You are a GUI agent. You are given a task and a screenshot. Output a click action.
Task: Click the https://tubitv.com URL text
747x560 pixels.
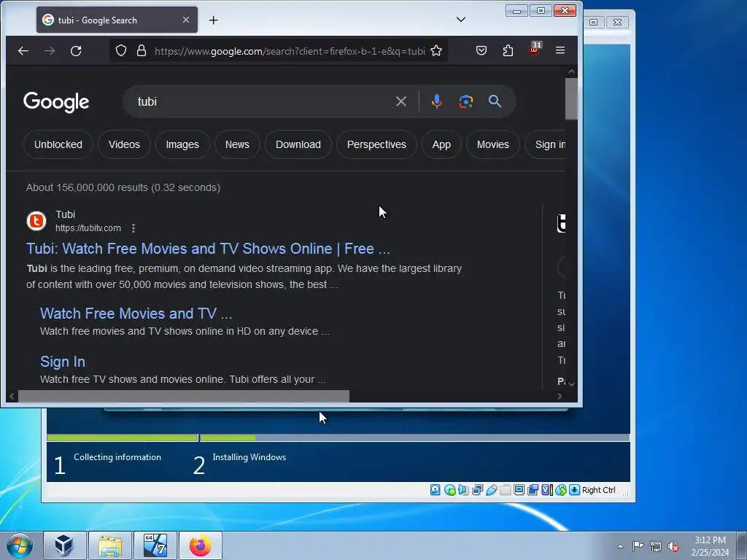pos(88,228)
